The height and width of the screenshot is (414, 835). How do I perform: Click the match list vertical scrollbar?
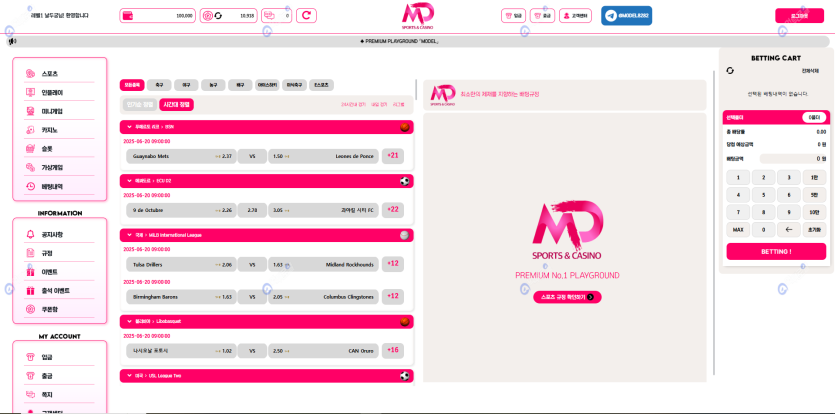click(416, 90)
